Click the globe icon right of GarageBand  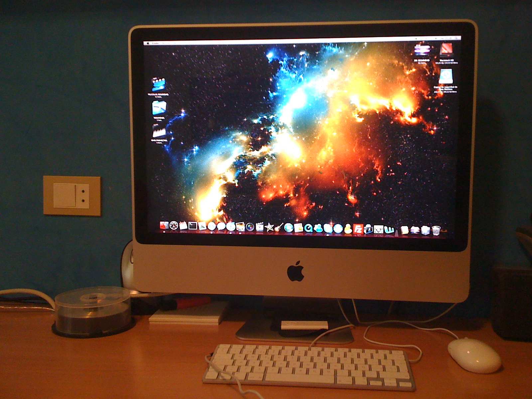(289, 228)
